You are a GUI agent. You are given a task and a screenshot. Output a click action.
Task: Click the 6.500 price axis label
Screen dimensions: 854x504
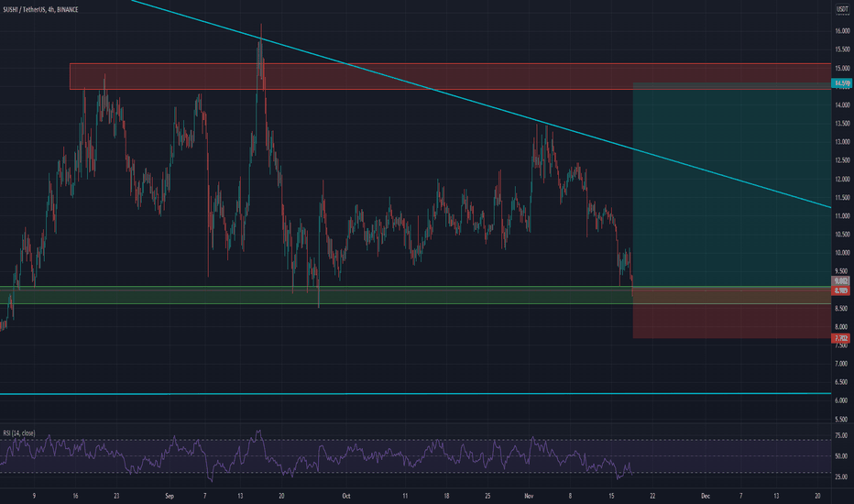coord(842,382)
